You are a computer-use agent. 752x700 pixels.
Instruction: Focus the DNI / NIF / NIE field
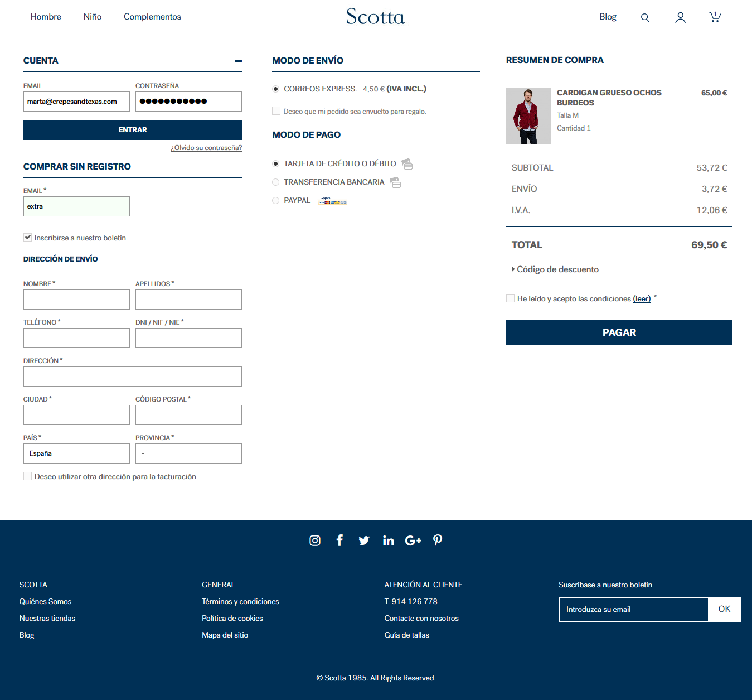coord(188,338)
